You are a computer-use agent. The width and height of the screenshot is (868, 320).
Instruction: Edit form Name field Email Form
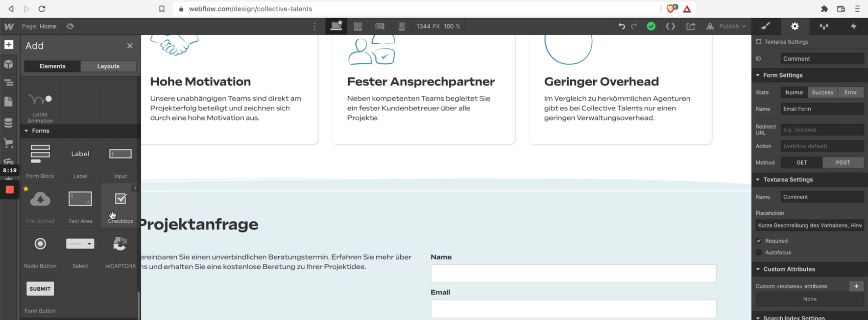(822, 109)
